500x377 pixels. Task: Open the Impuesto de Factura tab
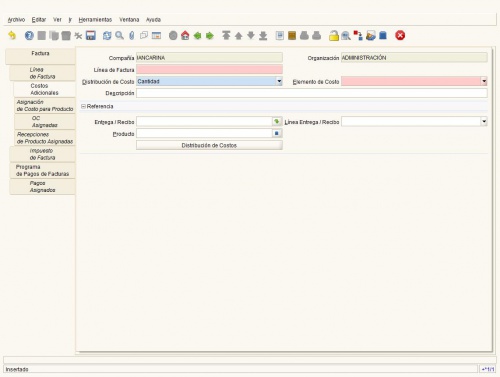coord(42,154)
